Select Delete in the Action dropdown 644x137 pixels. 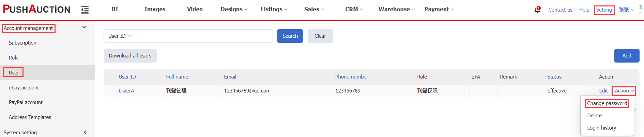point(594,116)
